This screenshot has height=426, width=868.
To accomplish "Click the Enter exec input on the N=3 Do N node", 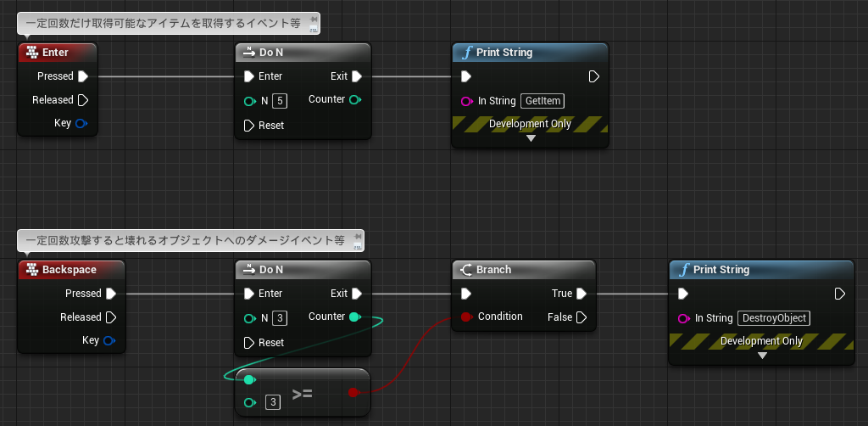I will [x=249, y=293].
